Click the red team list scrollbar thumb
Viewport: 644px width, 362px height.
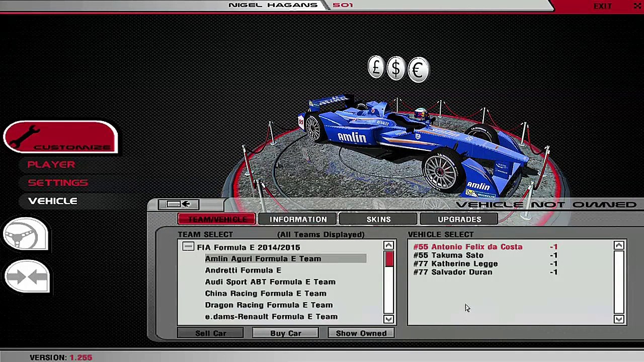tap(389, 259)
